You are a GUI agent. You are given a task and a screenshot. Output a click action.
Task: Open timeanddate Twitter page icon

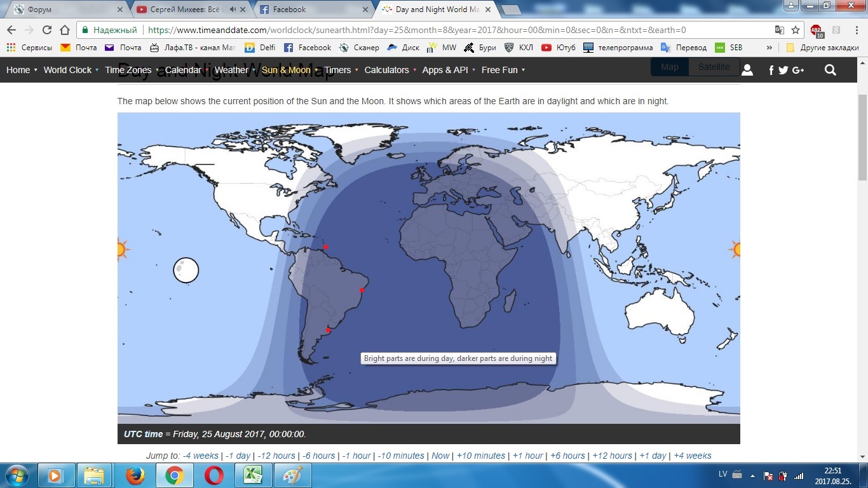coord(783,71)
